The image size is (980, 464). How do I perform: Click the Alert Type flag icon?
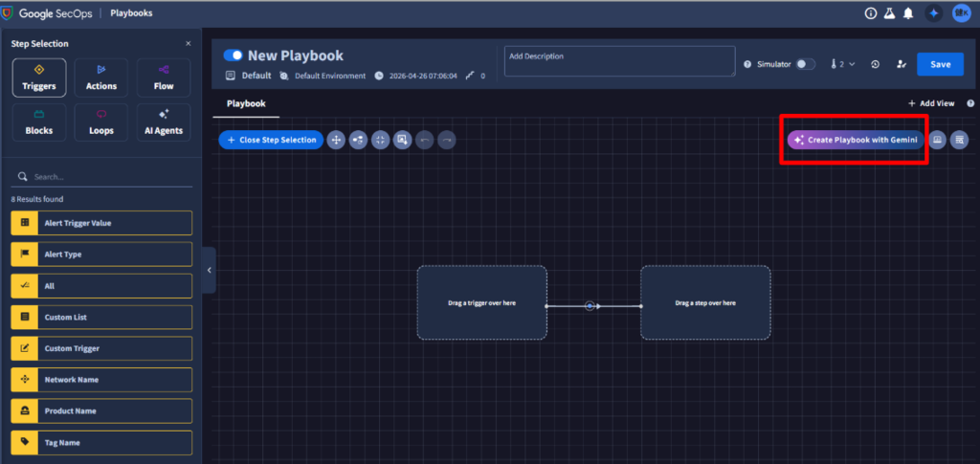tap(25, 254)
